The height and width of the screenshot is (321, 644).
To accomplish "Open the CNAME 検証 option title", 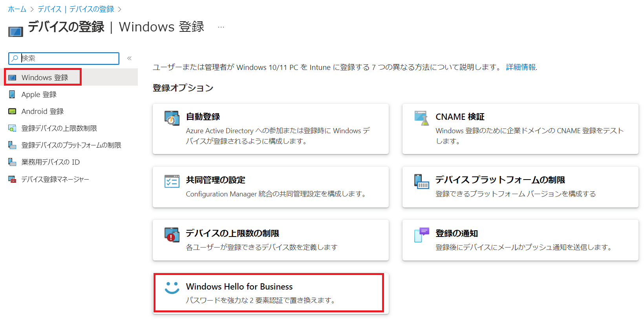I will 460,117.
